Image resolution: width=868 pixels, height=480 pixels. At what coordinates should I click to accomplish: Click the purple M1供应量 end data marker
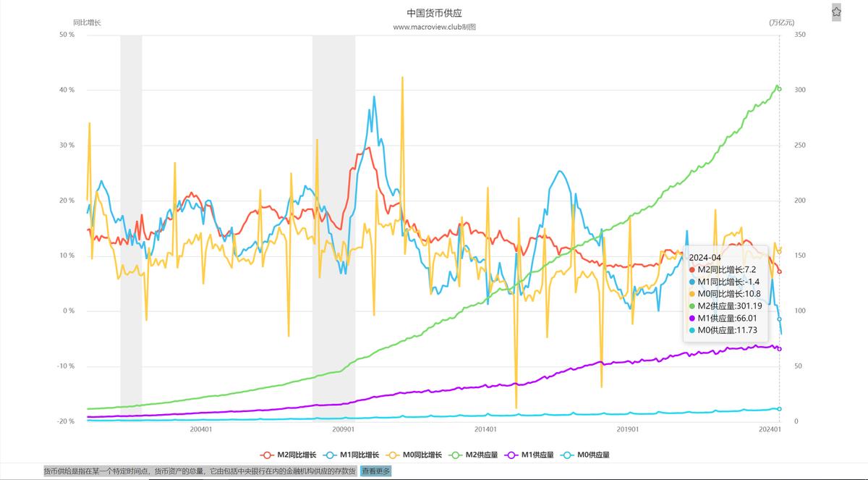point(779,349)
